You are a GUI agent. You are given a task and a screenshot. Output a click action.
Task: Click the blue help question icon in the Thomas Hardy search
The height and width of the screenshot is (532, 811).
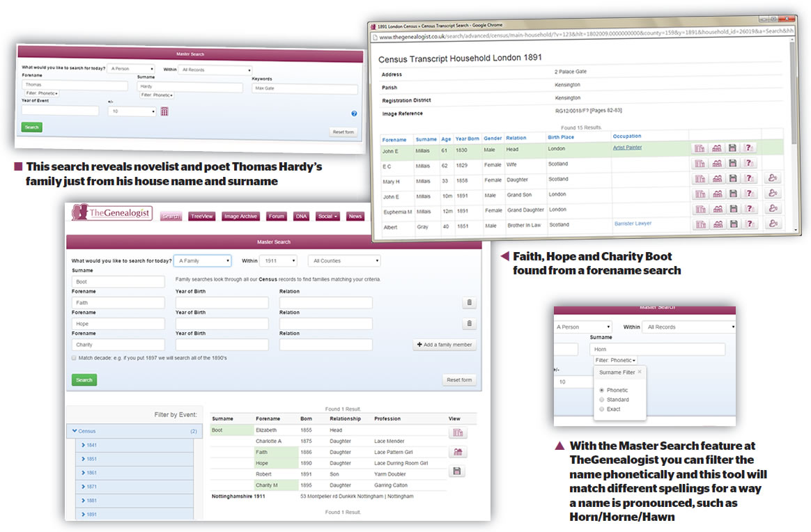(x=355, y=114)
